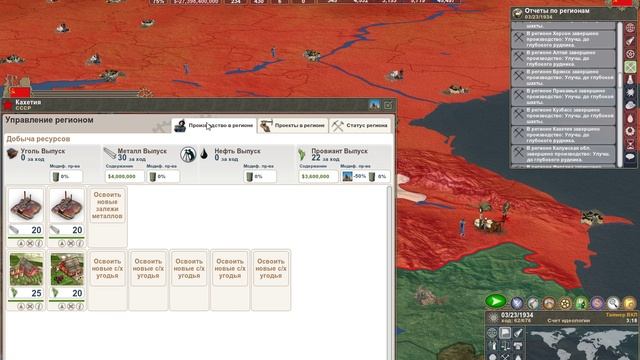Select the cog gear filter below red drop

631,131
